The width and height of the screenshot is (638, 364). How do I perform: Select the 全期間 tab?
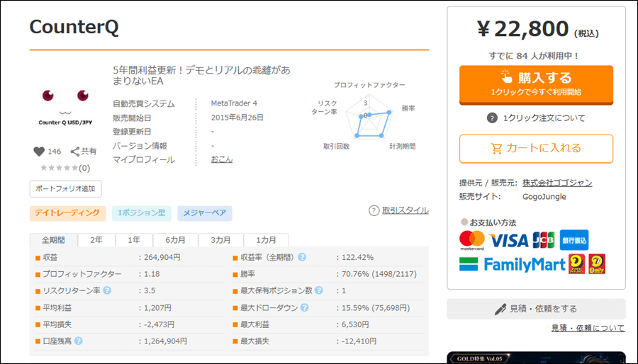click(53, 240)
